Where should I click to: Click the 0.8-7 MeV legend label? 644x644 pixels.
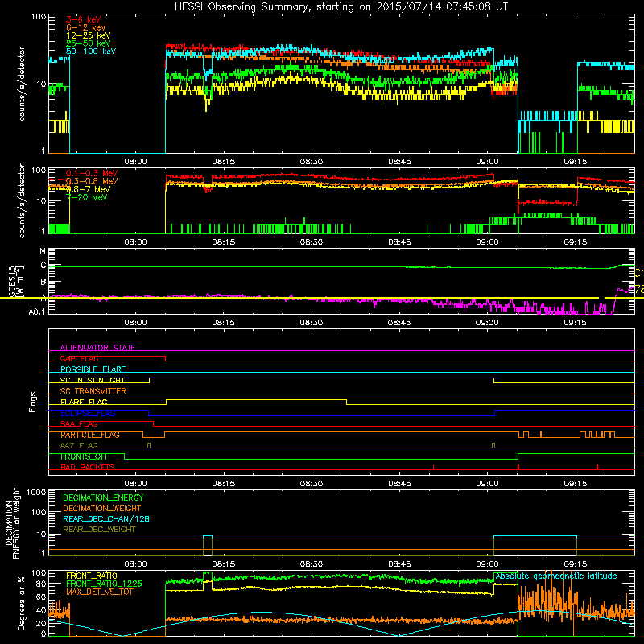click(x=88, y=189)
